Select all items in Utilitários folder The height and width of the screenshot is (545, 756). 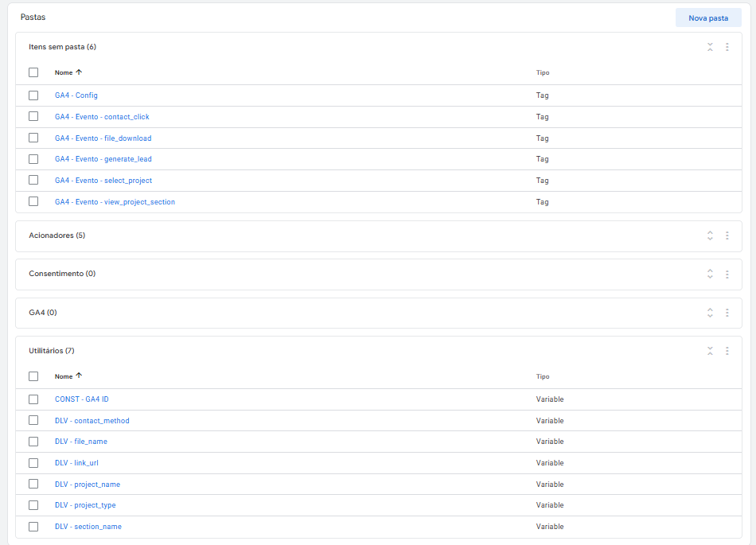[33, 376]
